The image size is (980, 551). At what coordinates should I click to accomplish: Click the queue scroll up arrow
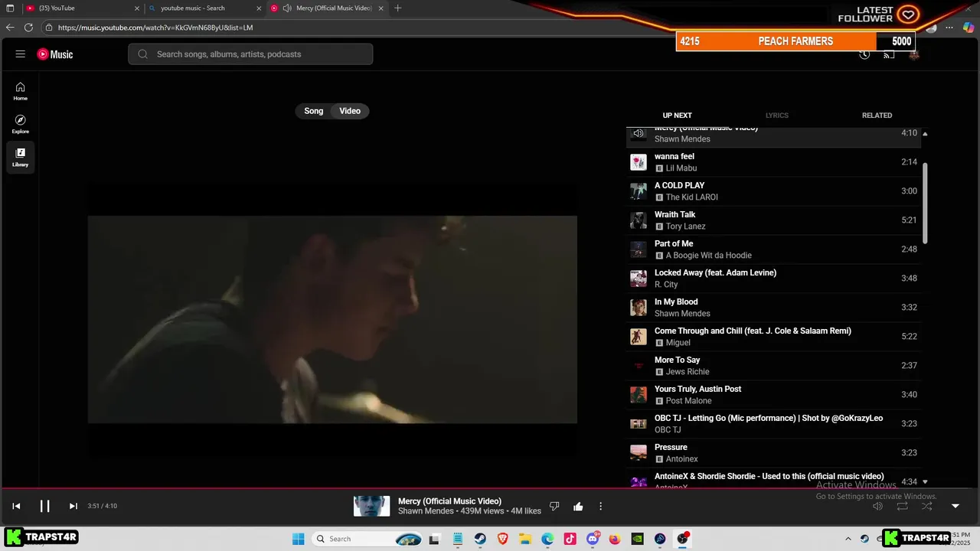(x=925, y=134)
